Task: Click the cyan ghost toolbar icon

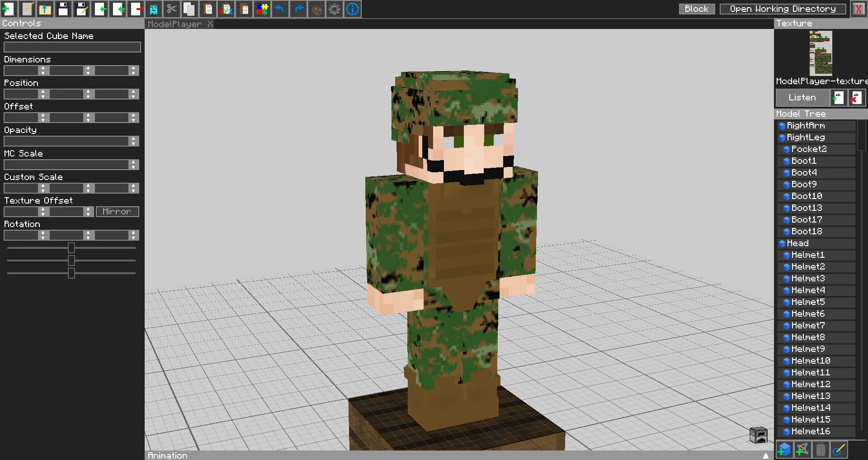Action: [x=154, y=9]
